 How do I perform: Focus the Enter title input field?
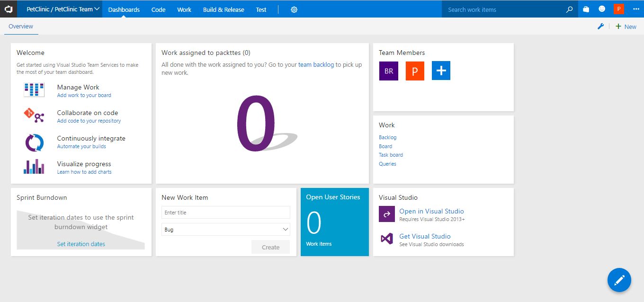pyautogui.click(x=226, y=213)
